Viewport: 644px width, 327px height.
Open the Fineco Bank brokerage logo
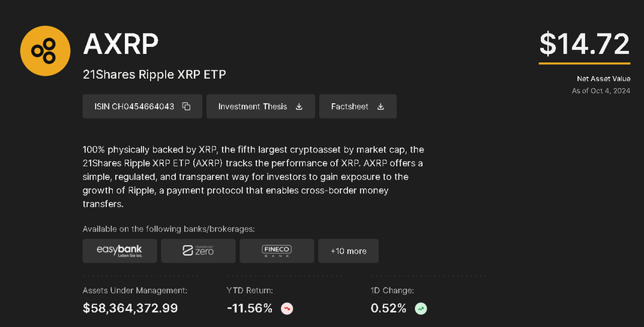click(277, 250)
